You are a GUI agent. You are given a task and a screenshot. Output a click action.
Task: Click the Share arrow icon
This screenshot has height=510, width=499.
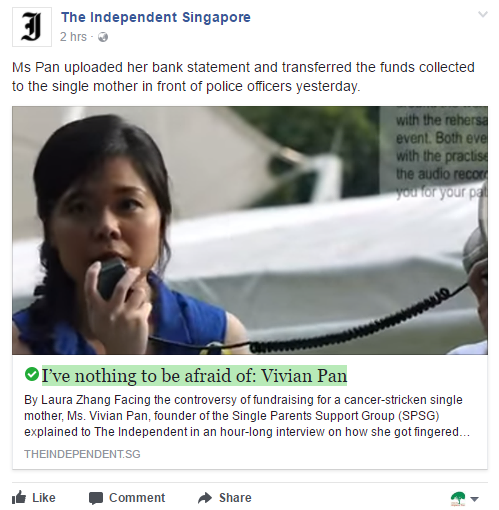tap(205, 498)
